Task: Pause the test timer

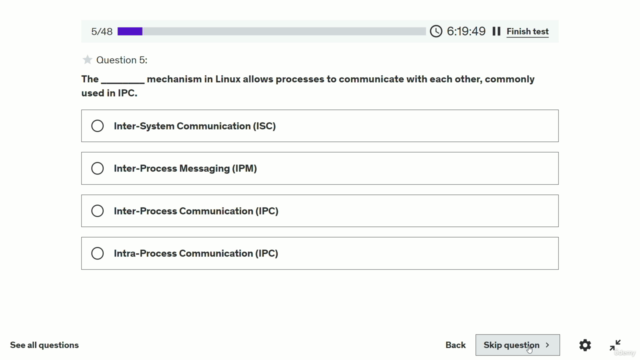Action: click(x=496, y=31)
